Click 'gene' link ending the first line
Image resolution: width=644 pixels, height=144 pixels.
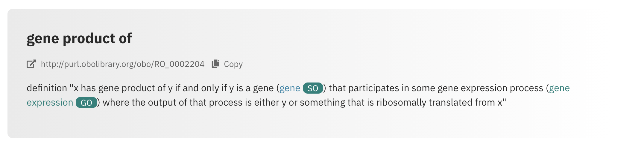tap(559, 88)
